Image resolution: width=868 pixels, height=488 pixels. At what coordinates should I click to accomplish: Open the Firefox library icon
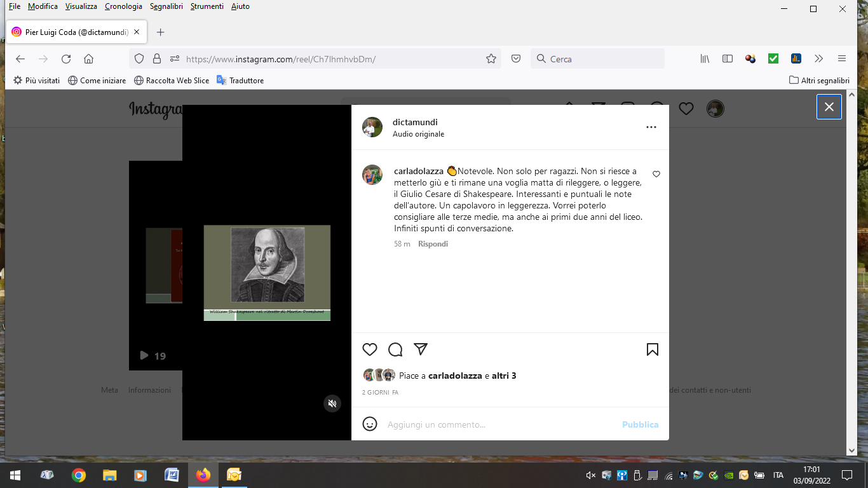[705, 58]
